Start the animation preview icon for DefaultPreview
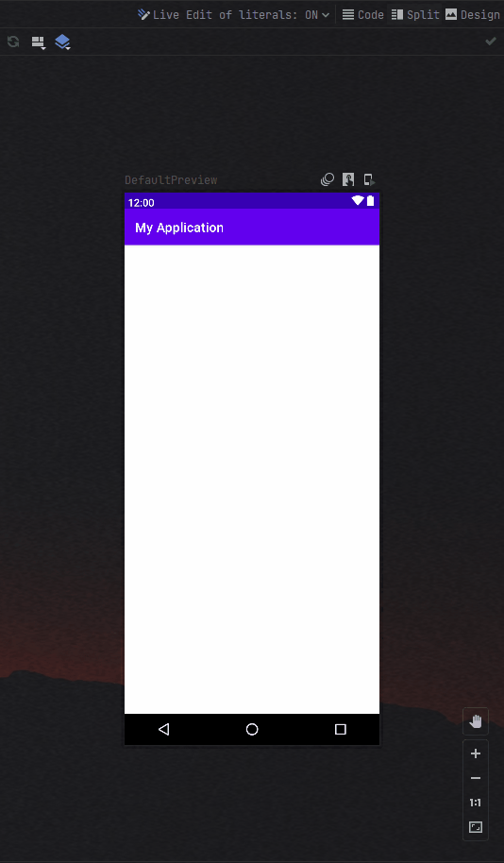Image resolution: width=504 pixels, height=863 pixels. point(328,179)
